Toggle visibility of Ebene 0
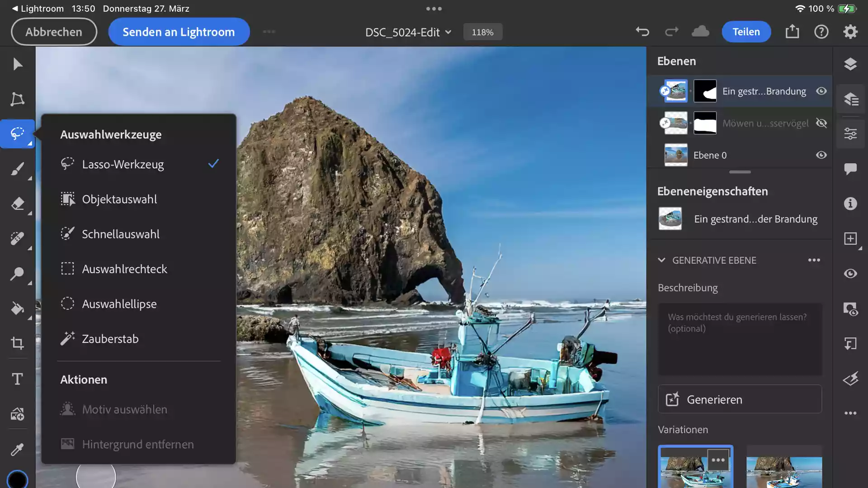This screenshot has width=868, height=488. [821, 155]
